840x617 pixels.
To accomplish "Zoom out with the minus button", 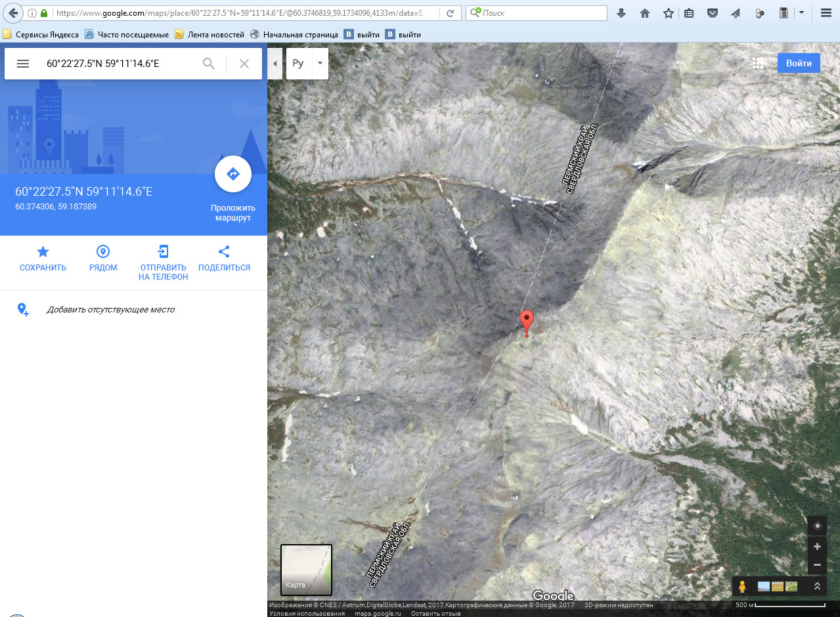I will point(817,564).
